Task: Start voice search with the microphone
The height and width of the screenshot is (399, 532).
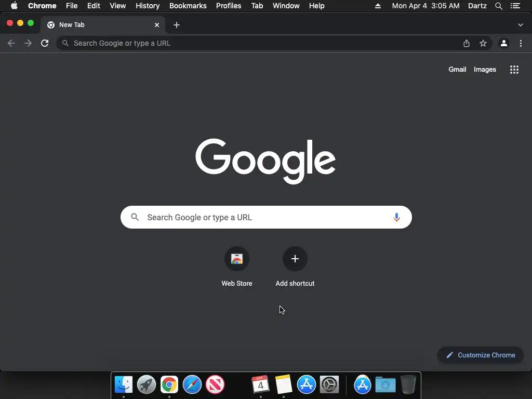Action: click(396, 217)
